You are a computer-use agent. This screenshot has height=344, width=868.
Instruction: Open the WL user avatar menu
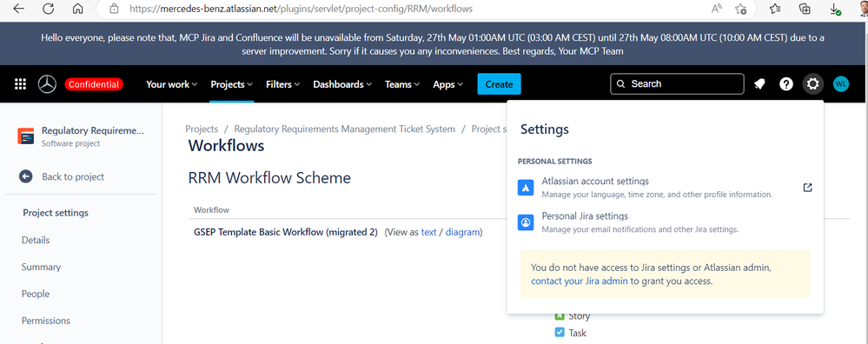pyautogui.click(x=841, y=84)
